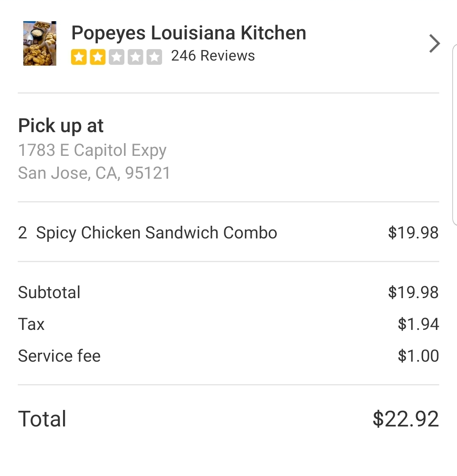Click the second yellow rating star
Viewport: 457px width, 476px height.
(x=98, y=56)
